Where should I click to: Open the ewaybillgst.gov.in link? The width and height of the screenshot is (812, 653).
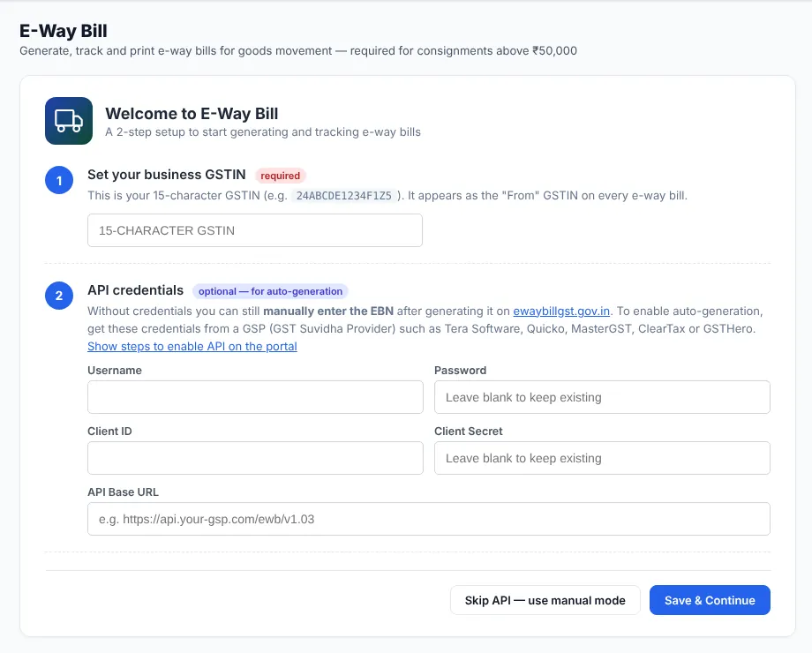click(561, 311)
